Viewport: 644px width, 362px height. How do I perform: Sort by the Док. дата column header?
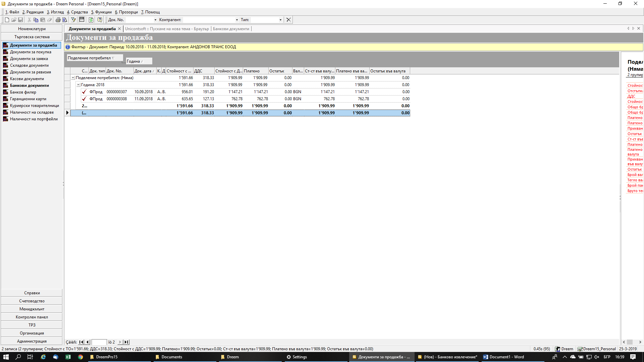(x=145, y=71)
